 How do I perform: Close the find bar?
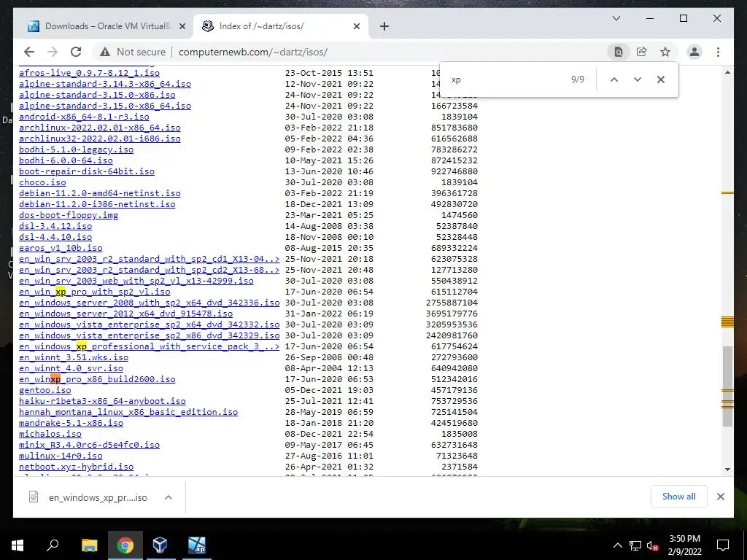[661, 79]
